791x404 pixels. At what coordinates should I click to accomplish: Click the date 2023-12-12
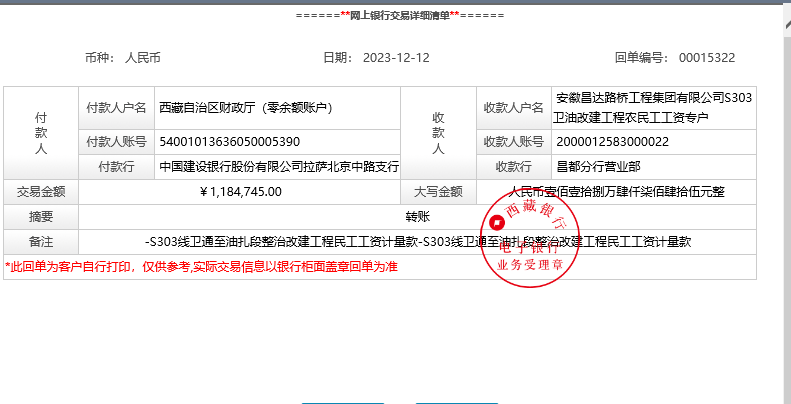396,58
